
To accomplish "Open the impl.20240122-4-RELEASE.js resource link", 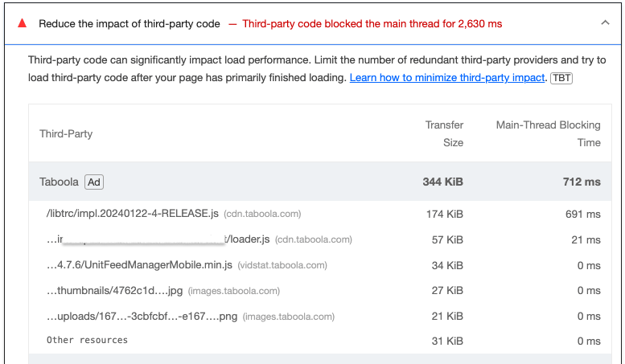I will click(133, 214).
